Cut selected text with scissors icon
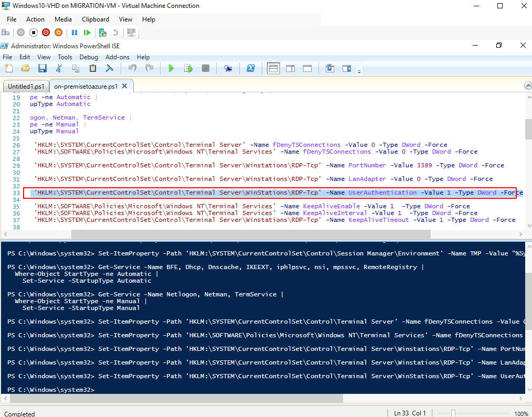 [59, 68]
